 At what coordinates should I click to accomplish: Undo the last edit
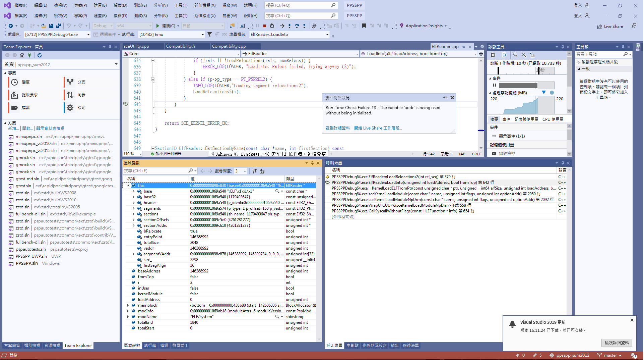click(69, 26)
